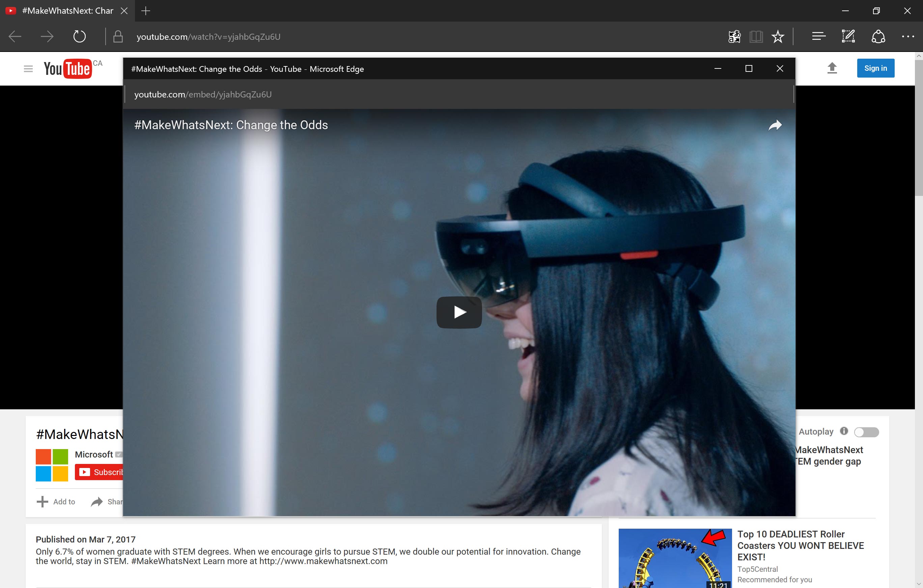Select the #MakeWhatsNext browser tab
This screenshot has width=923, height=588.
[67, 11]
